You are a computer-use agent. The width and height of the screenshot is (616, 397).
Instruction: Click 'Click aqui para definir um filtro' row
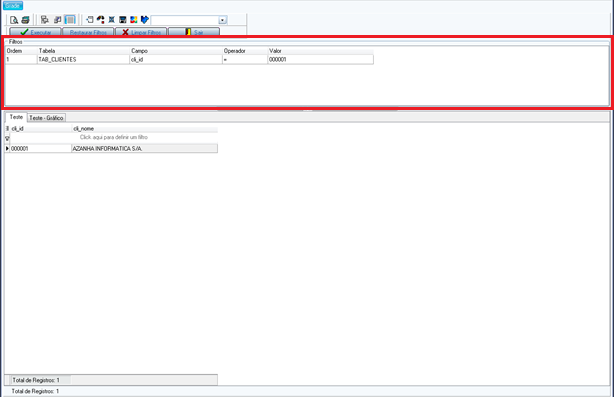pyautogui.click(x=114, y=137)
